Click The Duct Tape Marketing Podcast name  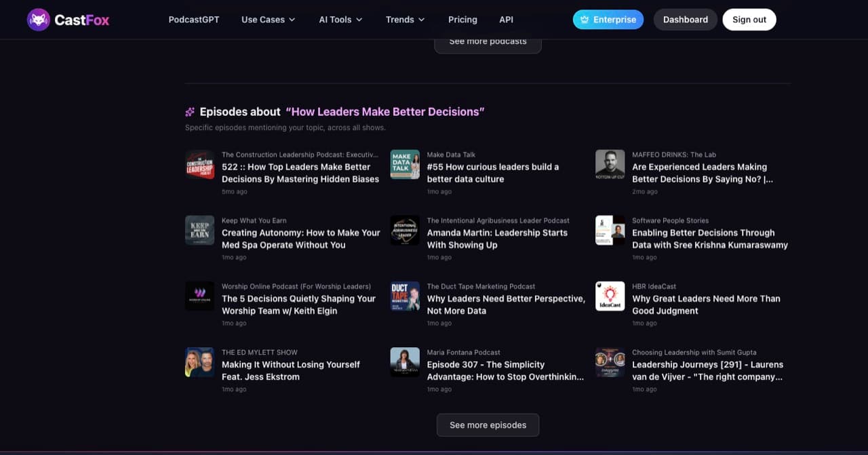[x=481, y=286]
